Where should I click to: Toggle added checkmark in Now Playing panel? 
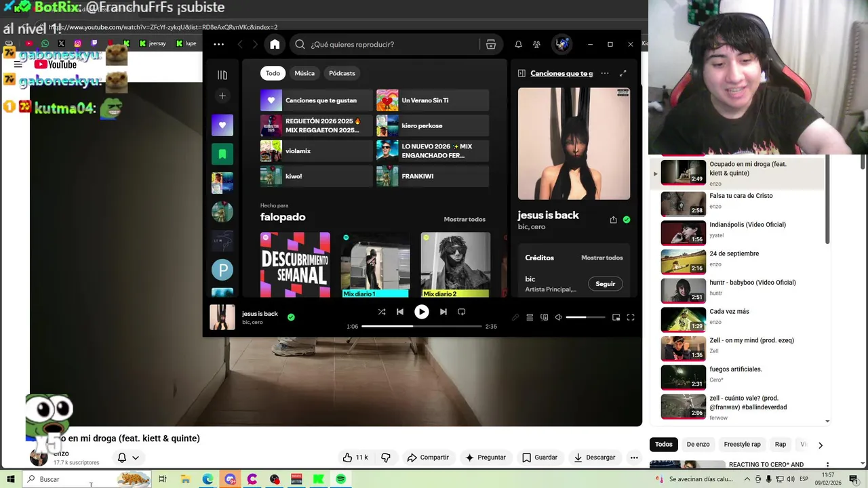click(x=627, y=220)
